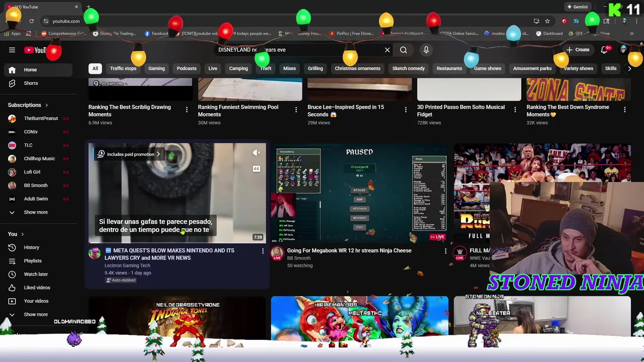Expand the Subscriptions section chevron
The image size is (644, 362).
(46, 105)
